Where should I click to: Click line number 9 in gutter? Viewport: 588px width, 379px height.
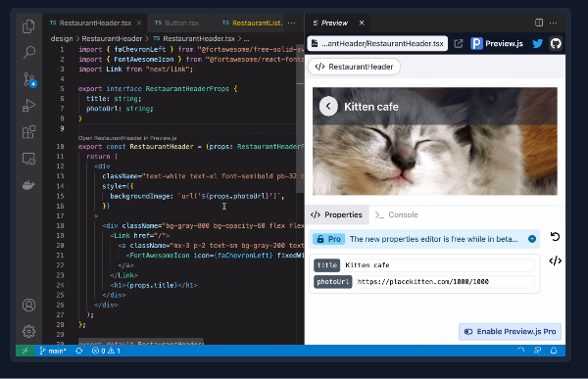coord(62,128)
